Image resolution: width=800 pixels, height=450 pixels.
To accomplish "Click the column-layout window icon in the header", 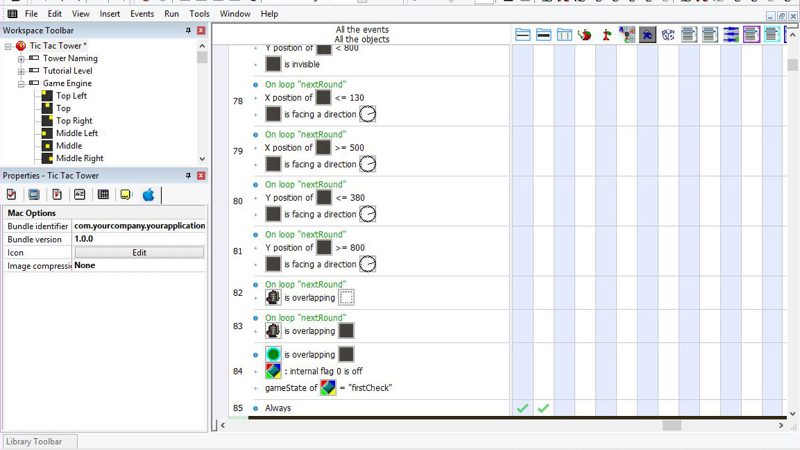I will [564, 35].
